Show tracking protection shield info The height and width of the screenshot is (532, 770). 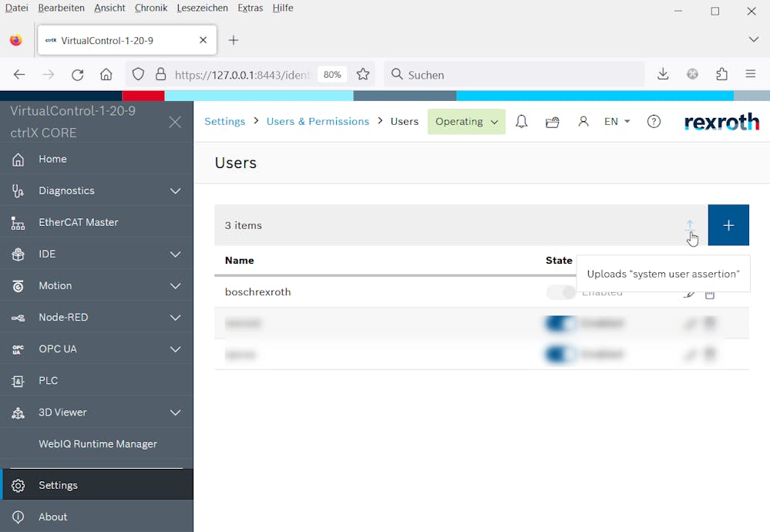(x=138, y=74)
